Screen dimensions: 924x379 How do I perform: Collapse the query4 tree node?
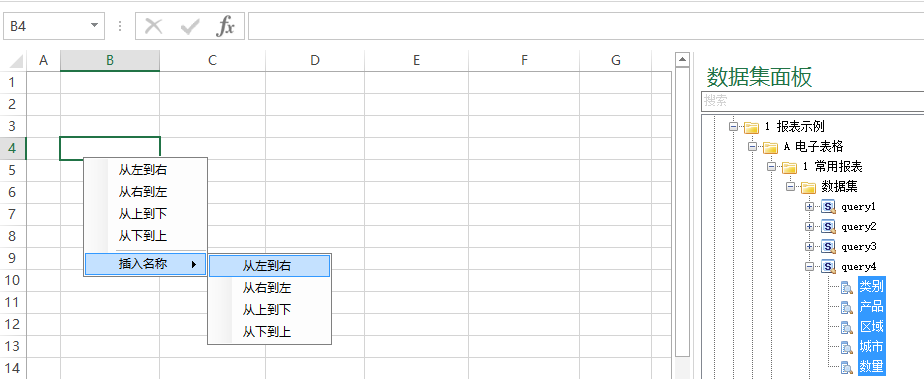810,266
